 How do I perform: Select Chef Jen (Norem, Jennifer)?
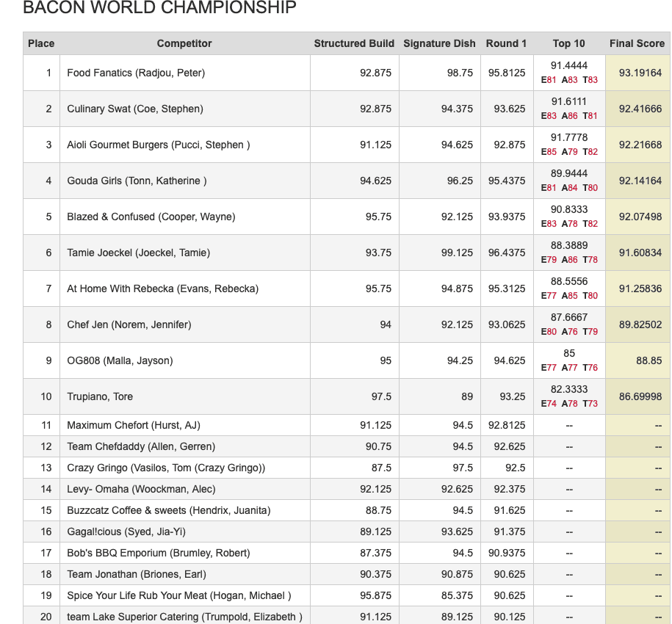(x=129, y=324)
